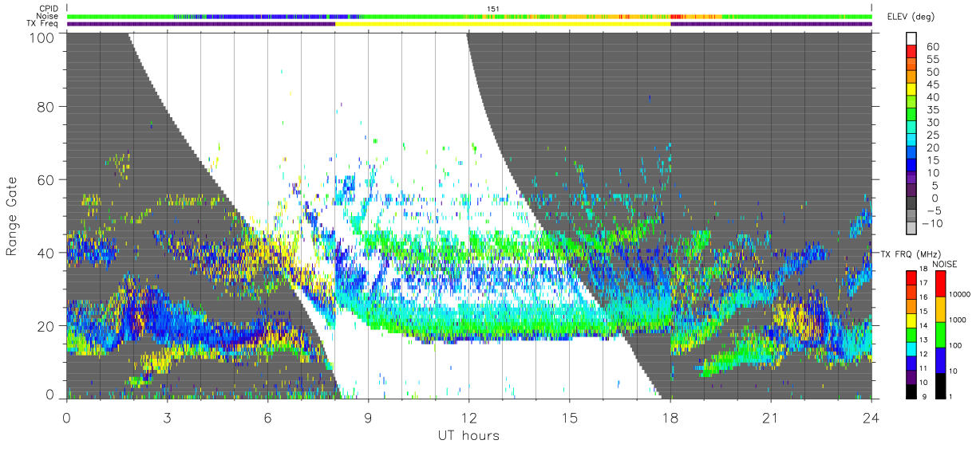Click the '-10' label on the ELEV colorbar
Viewport: 980px width, 452px height.
coord(933,224)
